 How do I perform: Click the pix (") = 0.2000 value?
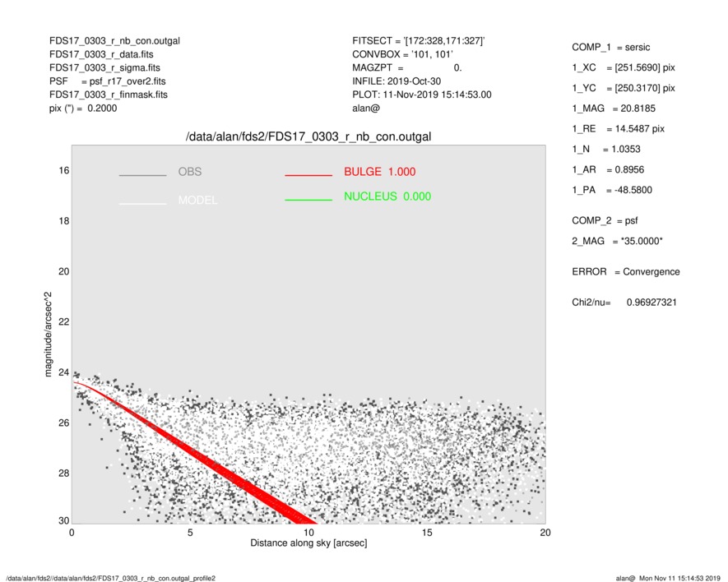83,109
